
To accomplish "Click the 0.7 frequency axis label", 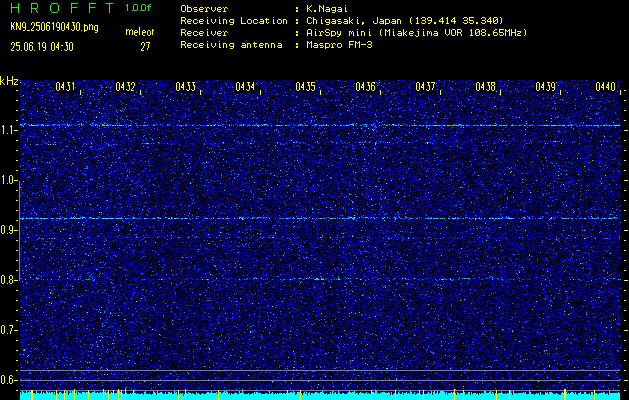I will (x=8, y=330).
